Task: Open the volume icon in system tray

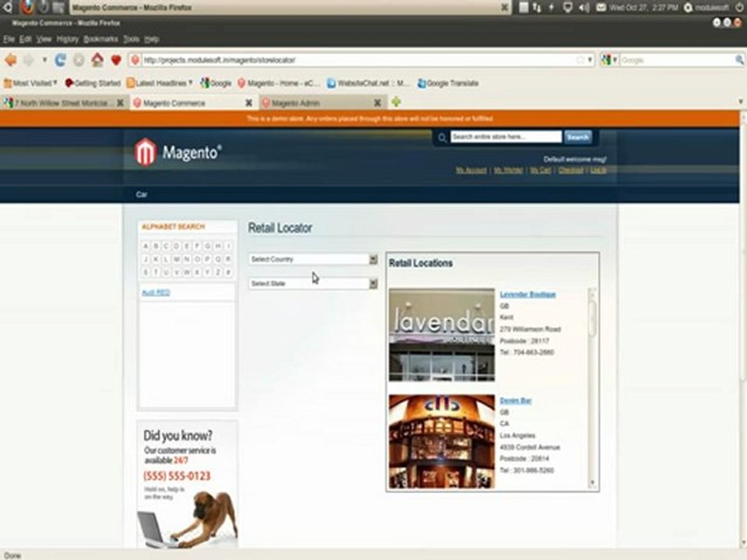Action: click(584, 7)
